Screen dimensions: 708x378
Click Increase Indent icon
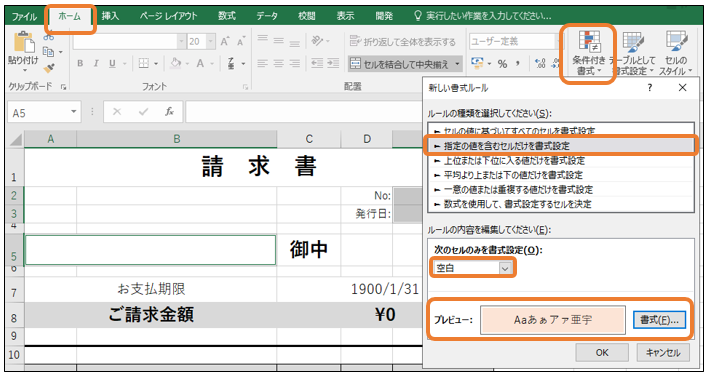[333, 64]
